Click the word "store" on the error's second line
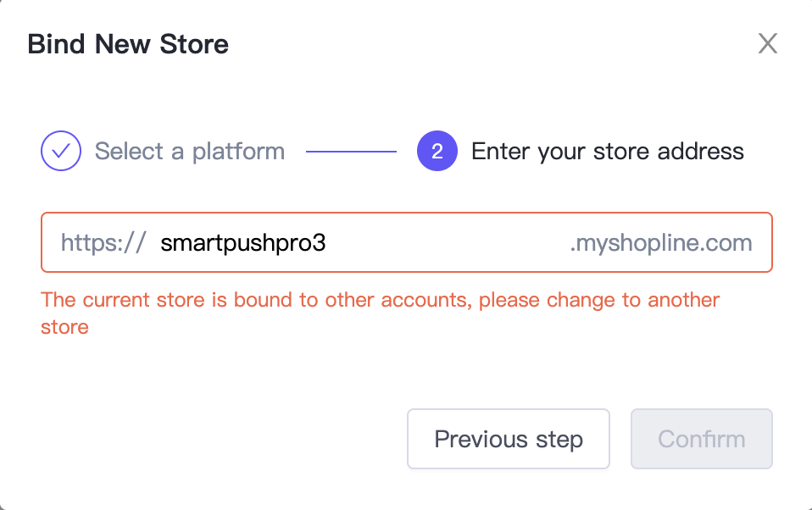The width and height of the screenshot is (812, 510). tap(64, 327)
